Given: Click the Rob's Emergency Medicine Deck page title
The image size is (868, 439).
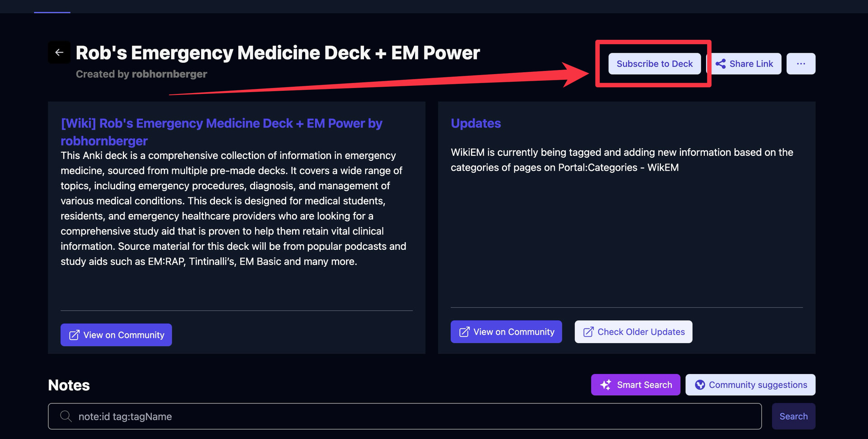Looking at the screenshot, I should coord(278,53).
